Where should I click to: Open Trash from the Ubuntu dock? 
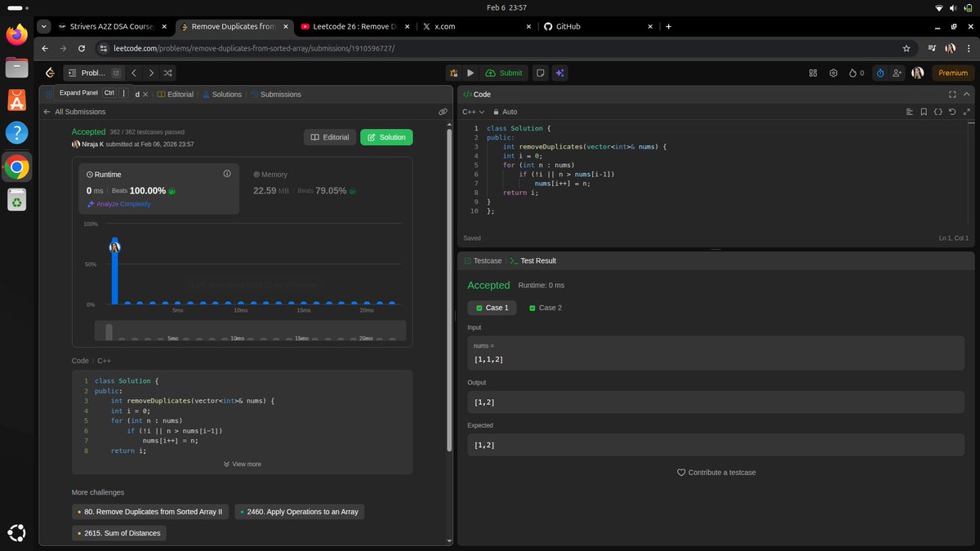tap(17, 199)
